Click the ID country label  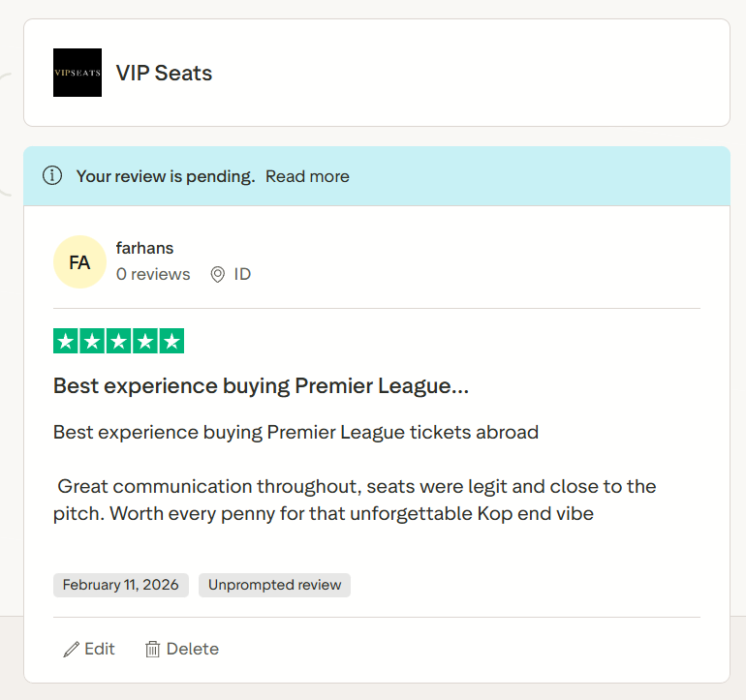[242, 274]
